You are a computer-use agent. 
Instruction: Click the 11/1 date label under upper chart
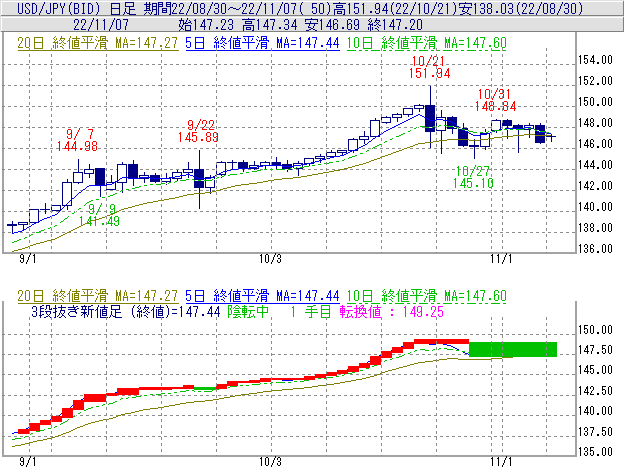click(501, 259)
